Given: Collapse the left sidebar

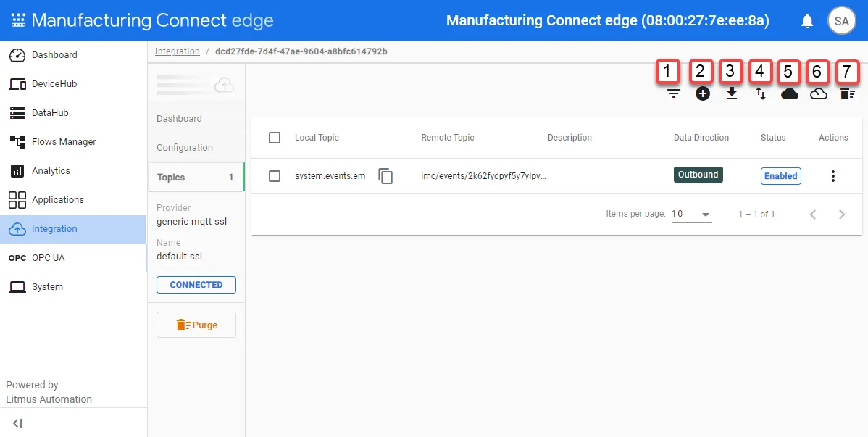Looking at the screenshot, I should [x=17, y=423].
